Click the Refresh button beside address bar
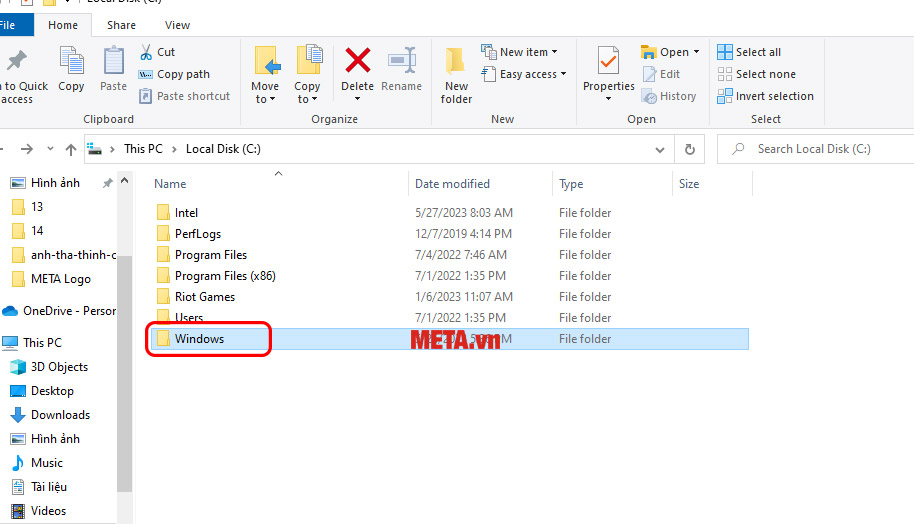 (689, 149)
